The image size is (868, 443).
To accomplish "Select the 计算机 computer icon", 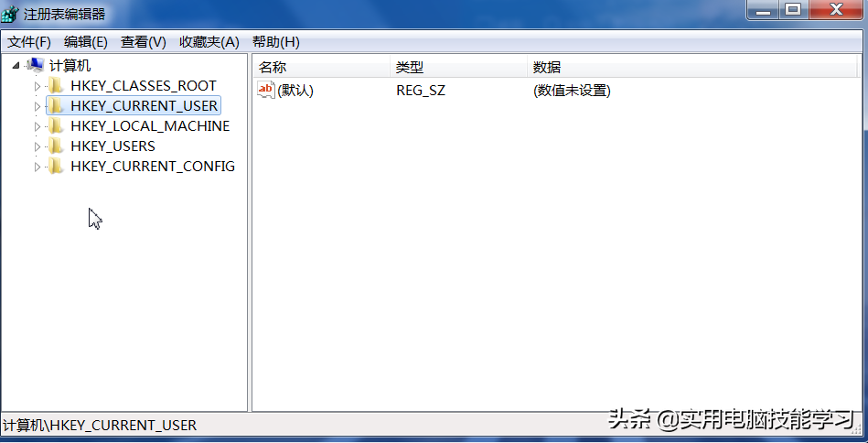I will 35,65.
